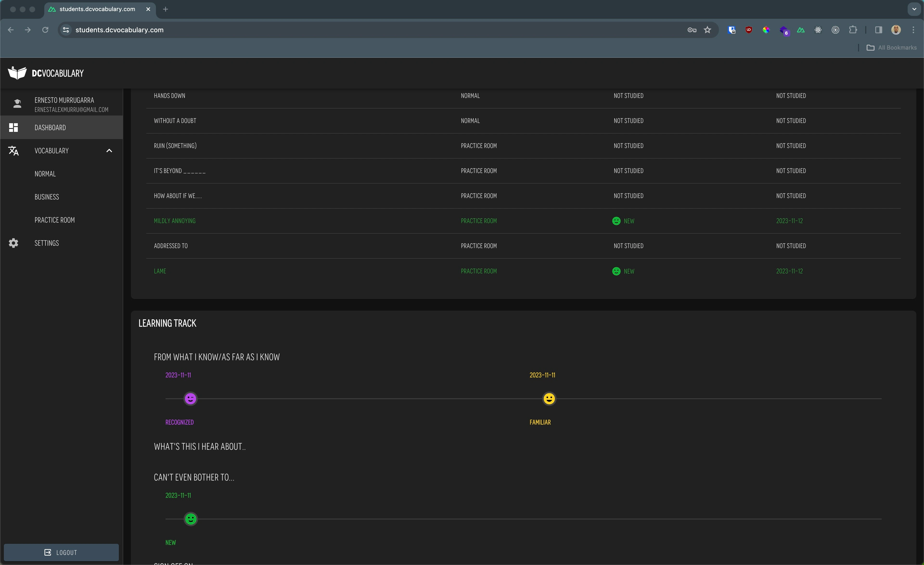Click the Learning Track section title
Screen dimensions: 924x565
click(167, 323)
